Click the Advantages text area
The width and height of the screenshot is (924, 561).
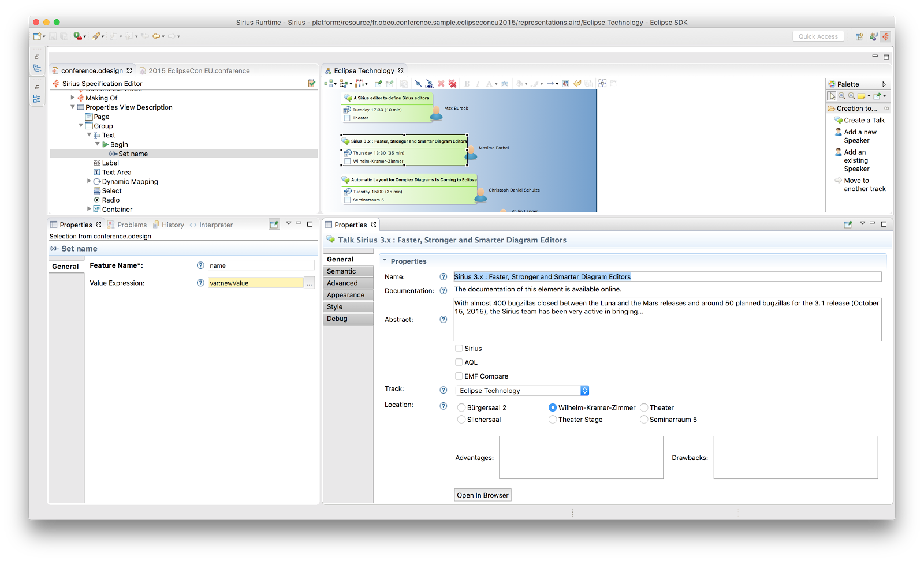coord(581,457)
